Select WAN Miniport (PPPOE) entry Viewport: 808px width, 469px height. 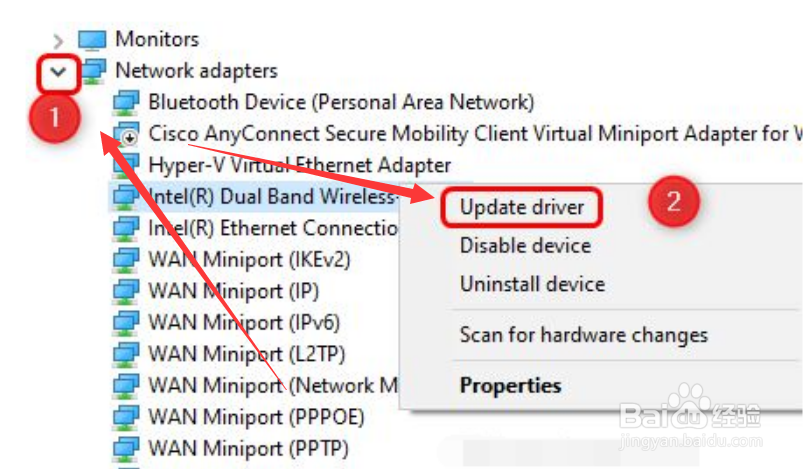point(256,415)
